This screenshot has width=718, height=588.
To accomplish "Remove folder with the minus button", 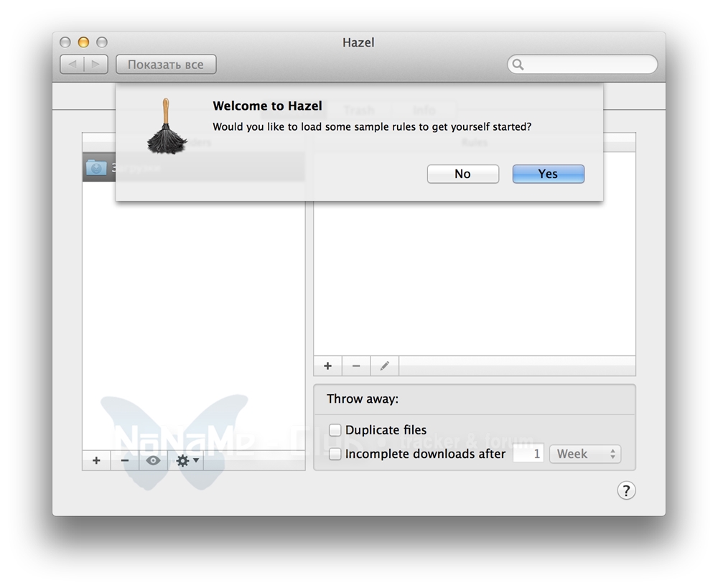I will coord(124,461).
